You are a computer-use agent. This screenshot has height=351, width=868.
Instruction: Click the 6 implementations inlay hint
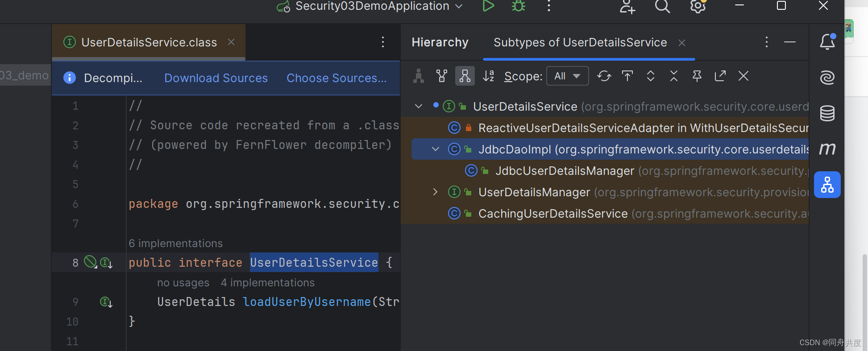point(175,244)
